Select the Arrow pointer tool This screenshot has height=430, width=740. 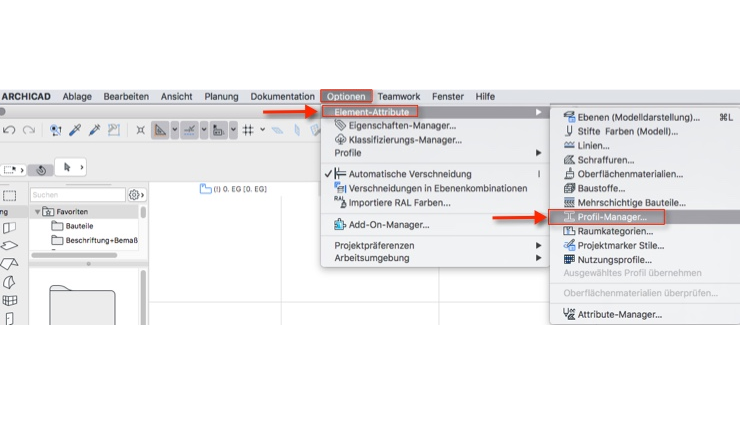pyautogui.click(x=67, y=167)
